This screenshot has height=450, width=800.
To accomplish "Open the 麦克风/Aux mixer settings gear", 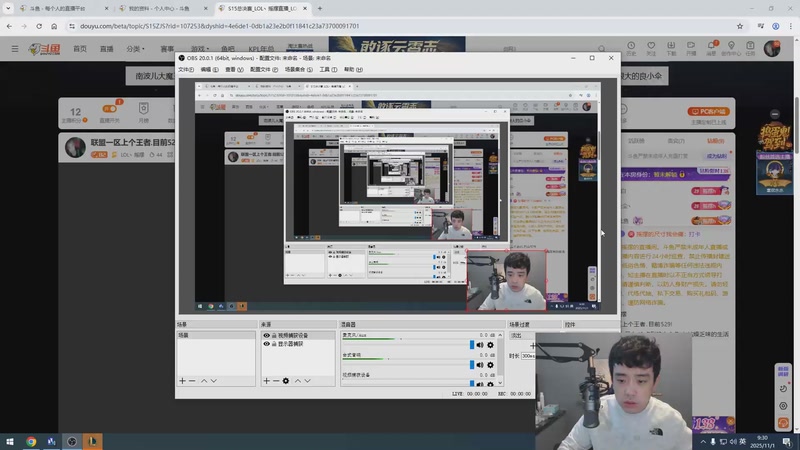I will click(490, 345).
